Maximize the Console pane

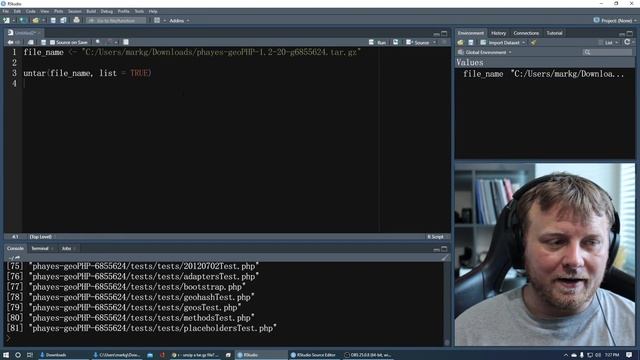tap(444, 249)
